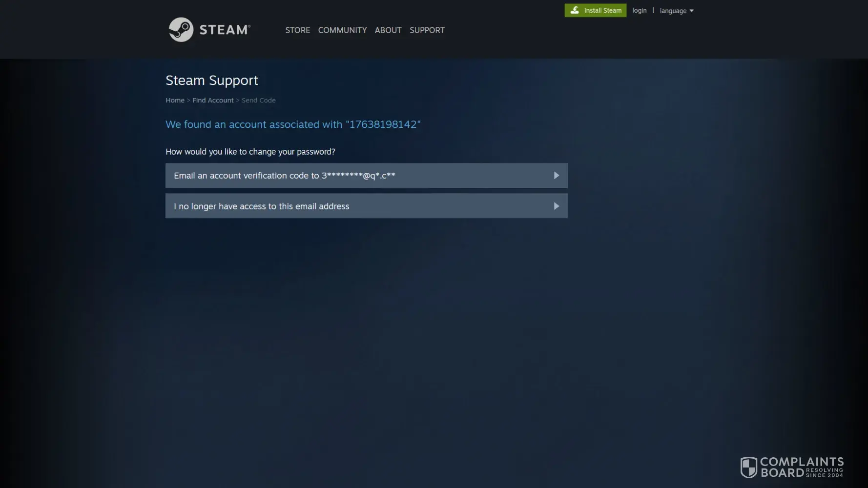Screen dimensions: 868x488
Task: Navigate to Home in the breadcrumb
Action: click(x=175, y=100)
